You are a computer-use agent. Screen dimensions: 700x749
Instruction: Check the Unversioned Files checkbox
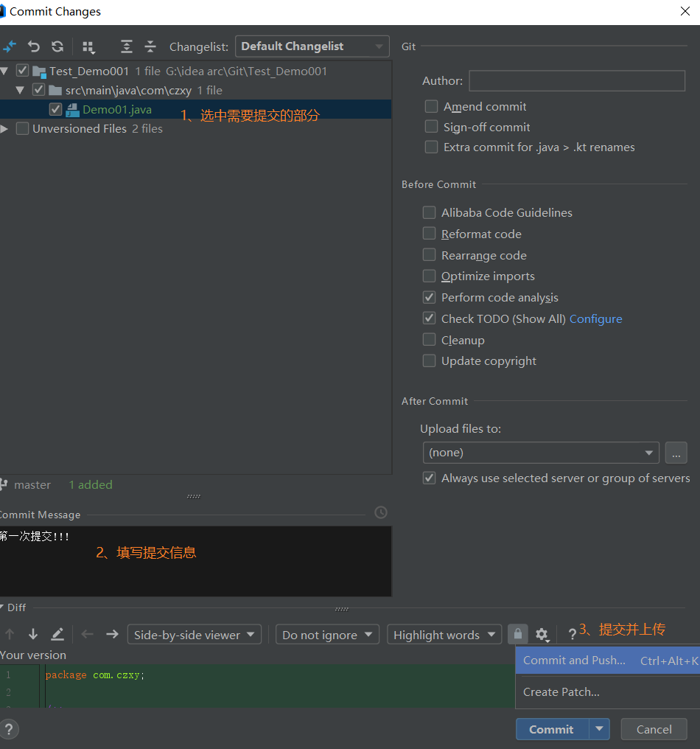[x=22, y=128]
